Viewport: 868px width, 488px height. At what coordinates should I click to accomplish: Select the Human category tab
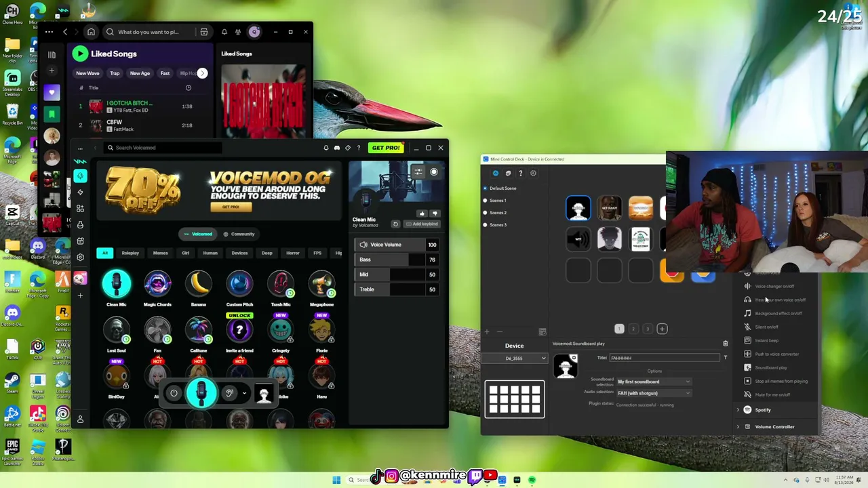(210, 253)
